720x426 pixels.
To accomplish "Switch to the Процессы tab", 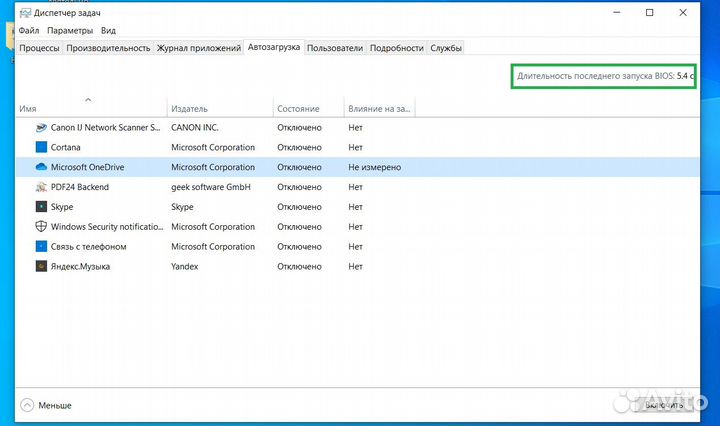I will (40, 48).
